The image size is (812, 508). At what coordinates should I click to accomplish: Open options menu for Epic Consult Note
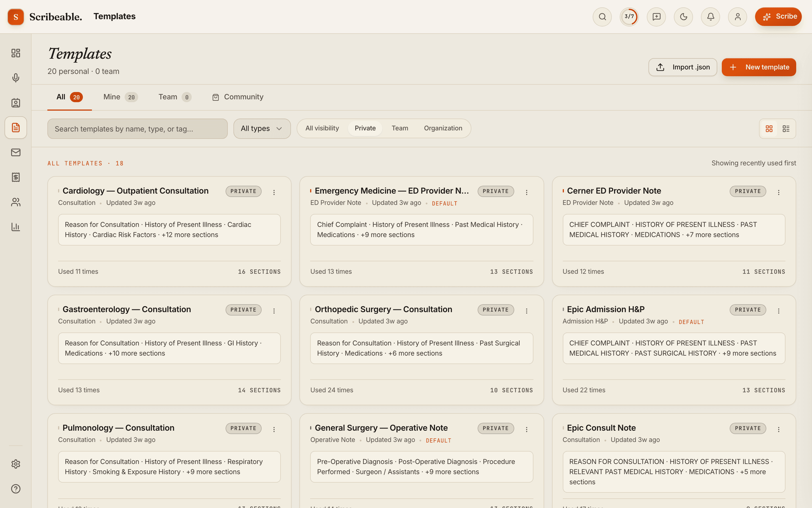click(779, 430)
